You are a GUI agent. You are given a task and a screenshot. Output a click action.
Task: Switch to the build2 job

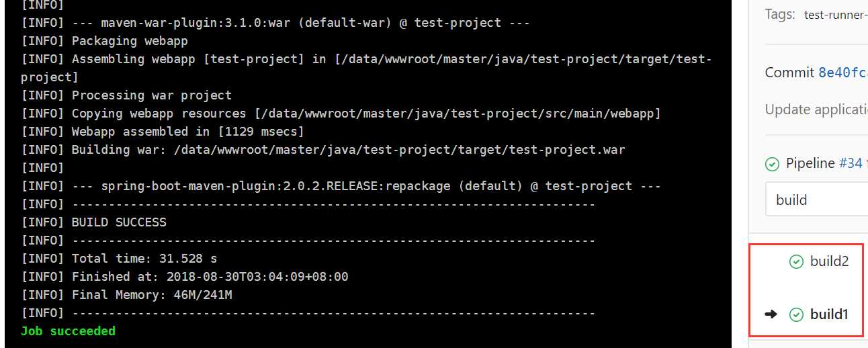(829, 262)
